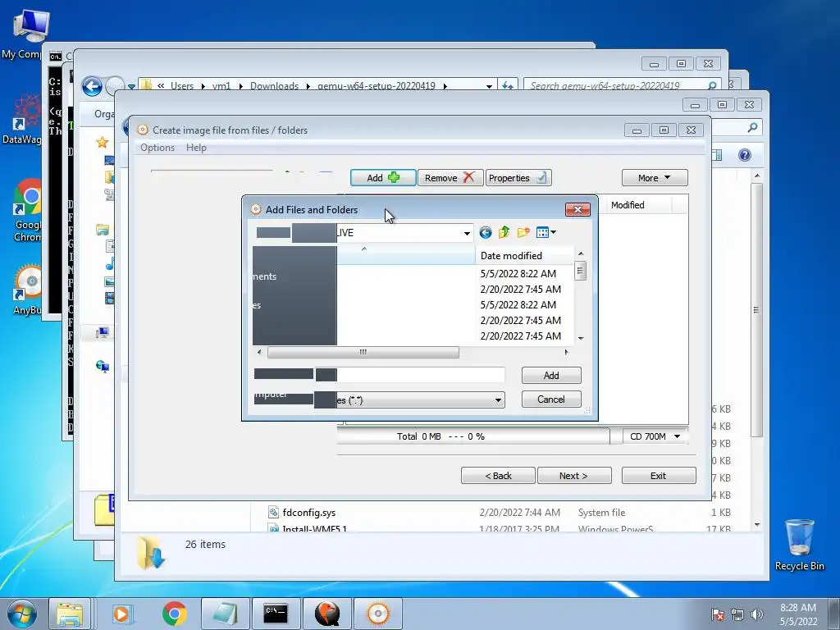
Task: Cancel the Add Files and Folders dialog
Action: tap(551, 399)
